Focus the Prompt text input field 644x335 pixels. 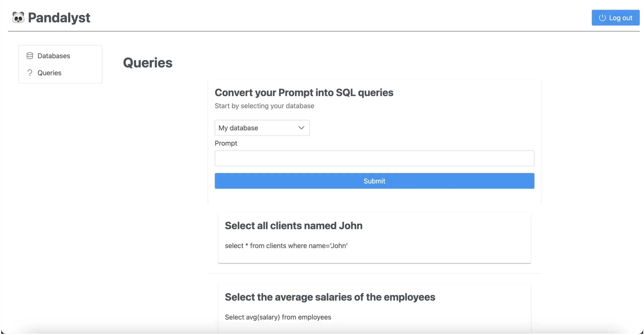click(x=374, y=158)
